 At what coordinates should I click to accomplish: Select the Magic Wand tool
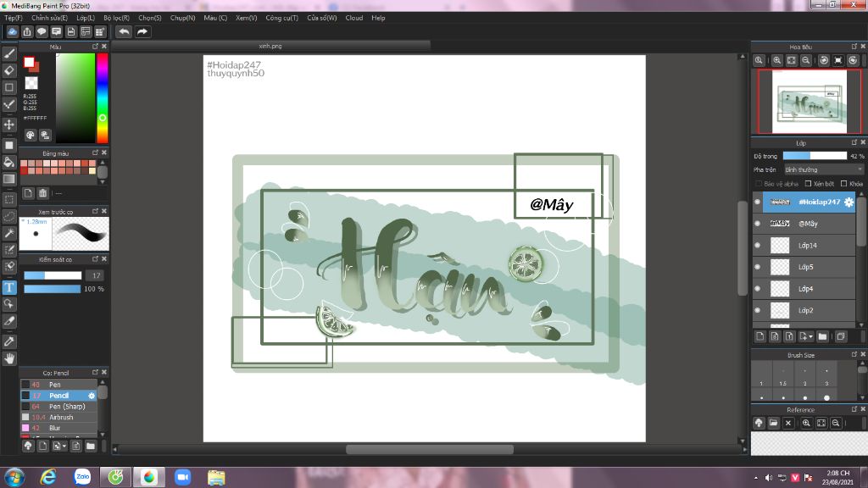[9, 233]
